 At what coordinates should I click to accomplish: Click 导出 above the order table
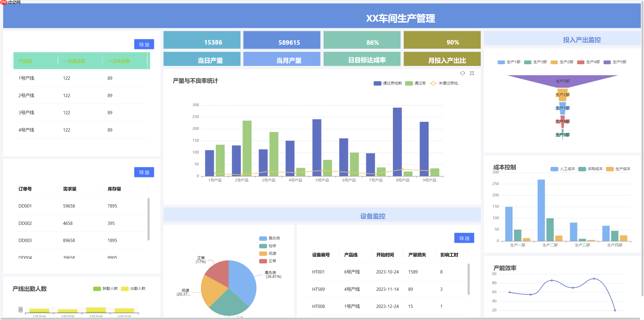(x=144, y=172)
